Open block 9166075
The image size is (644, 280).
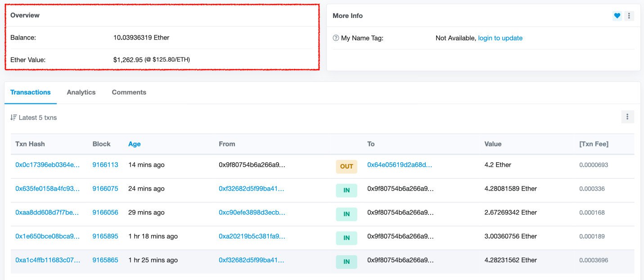(x=105, y=189)
